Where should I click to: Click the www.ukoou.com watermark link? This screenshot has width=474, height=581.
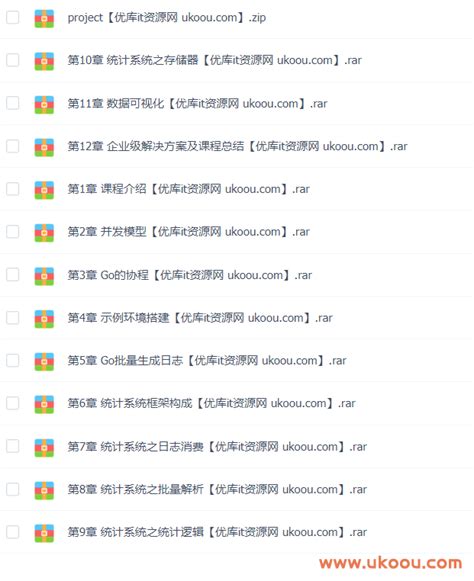tap(391, 562)
